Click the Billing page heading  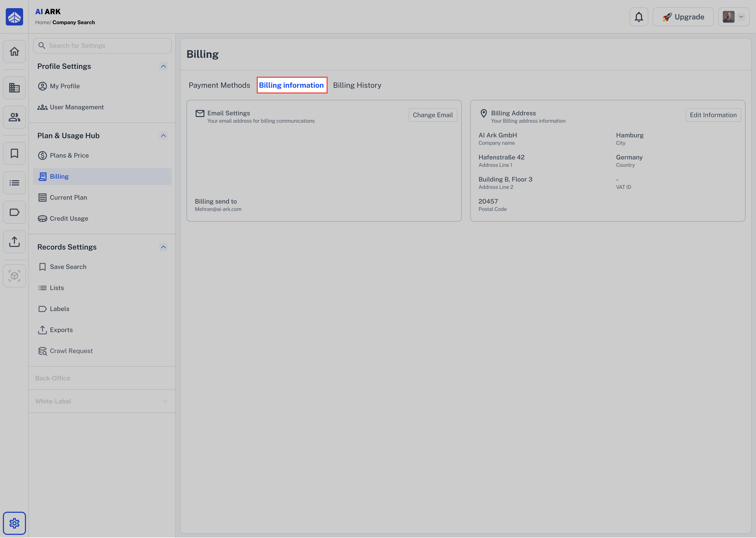point(203,54)
